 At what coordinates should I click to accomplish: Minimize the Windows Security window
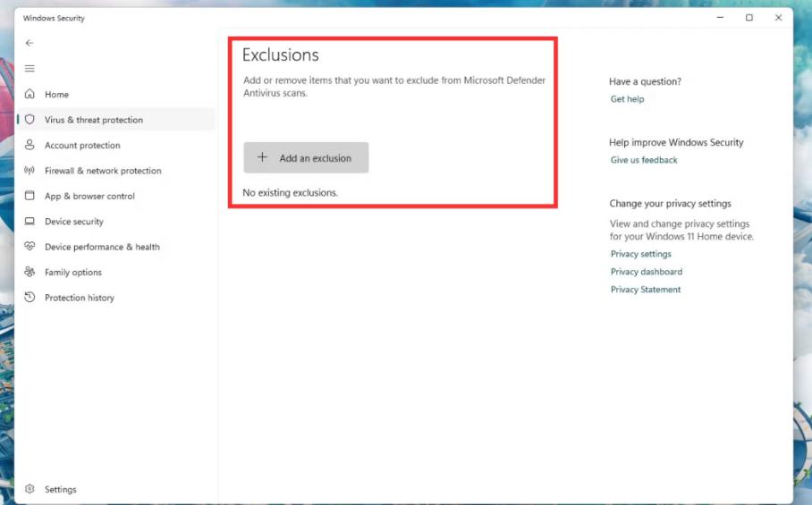pos(720,18)
